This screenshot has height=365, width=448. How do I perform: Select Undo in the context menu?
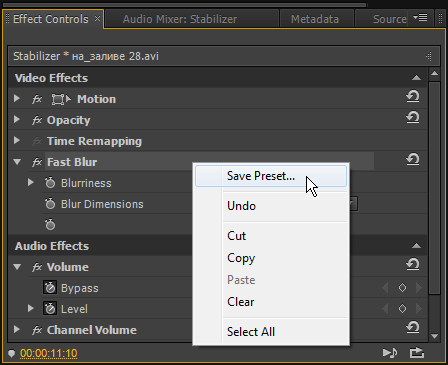271,206
